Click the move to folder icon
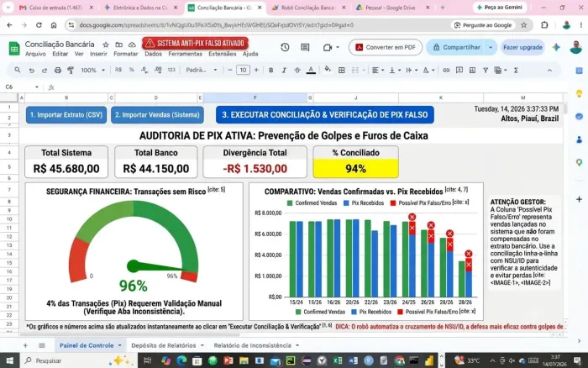This screenshot has height=368, width=588. (119, 45)
